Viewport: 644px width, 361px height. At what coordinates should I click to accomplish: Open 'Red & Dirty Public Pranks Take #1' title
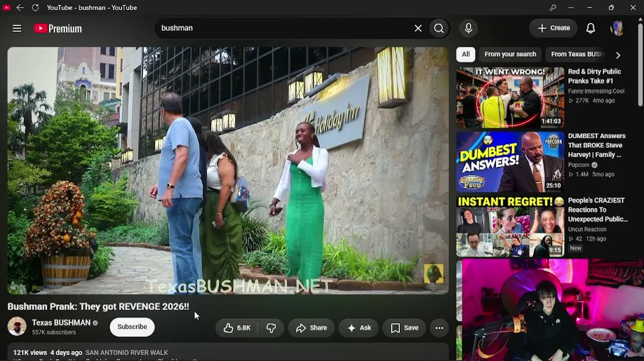click(x=594, y=76)
